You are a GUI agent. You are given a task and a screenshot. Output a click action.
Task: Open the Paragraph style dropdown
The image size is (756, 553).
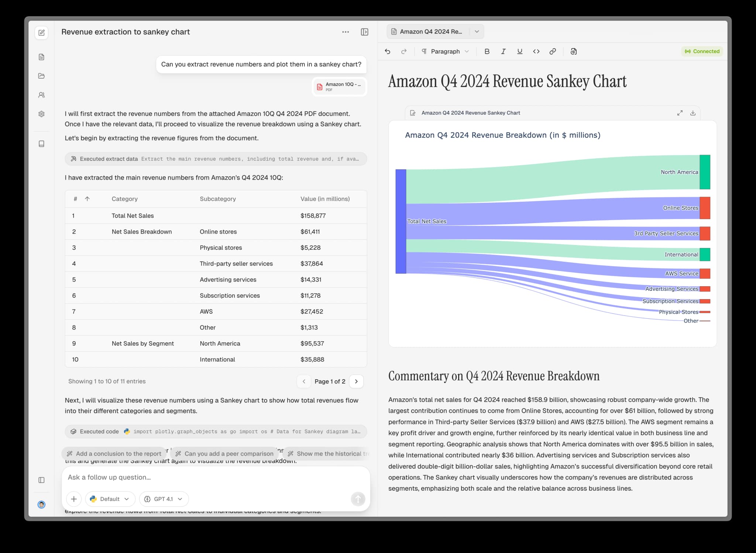coord(445,51)
